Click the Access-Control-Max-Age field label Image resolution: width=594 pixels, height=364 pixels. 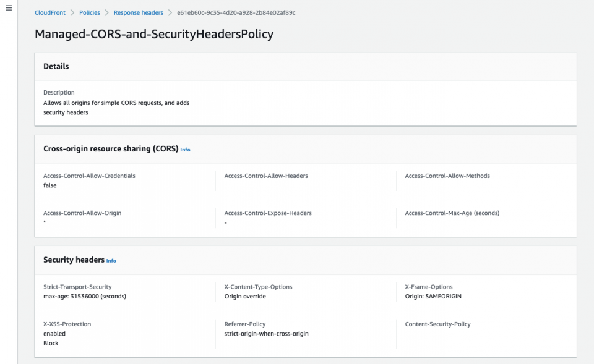452,213
